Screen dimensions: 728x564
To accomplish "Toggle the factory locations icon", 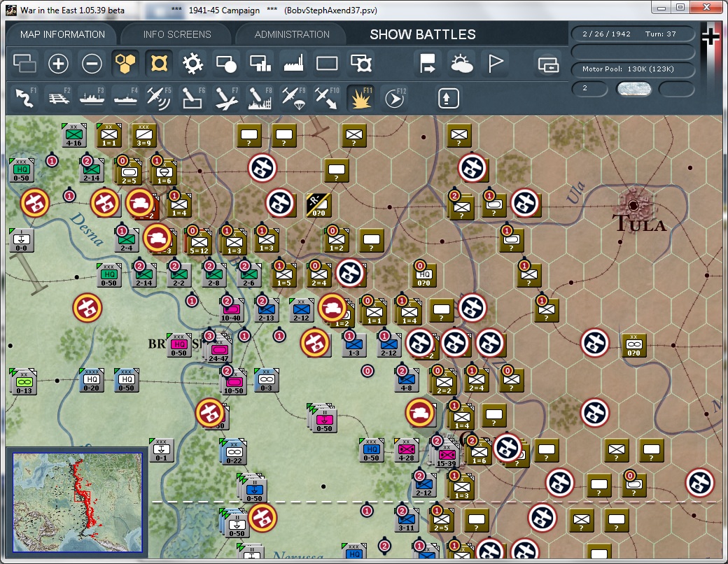I will [x=293, y=64].
